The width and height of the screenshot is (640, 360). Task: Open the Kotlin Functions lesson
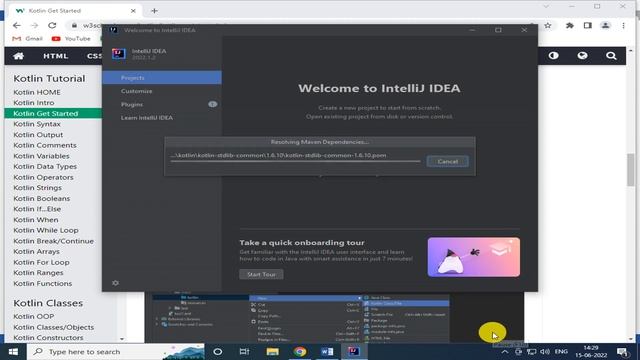tap(42, 283)
